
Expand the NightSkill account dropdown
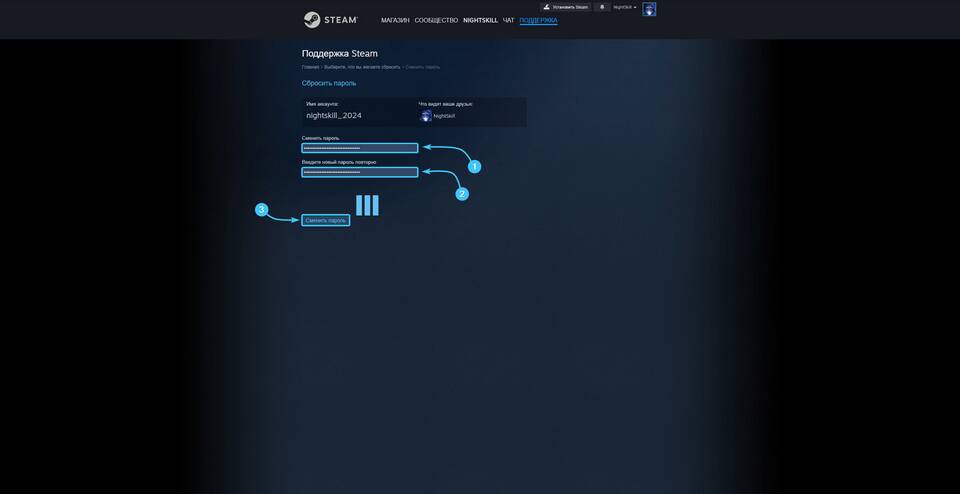pos(624,7)
